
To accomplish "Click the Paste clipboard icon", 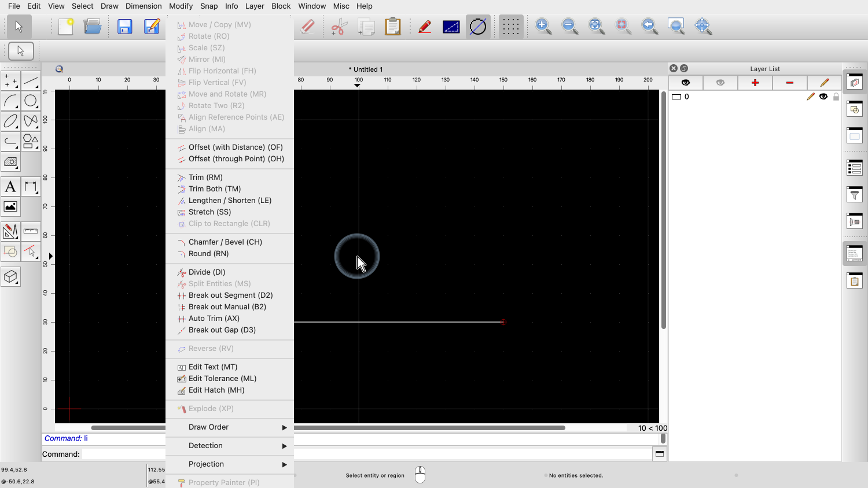I will [x=393, y=27].
